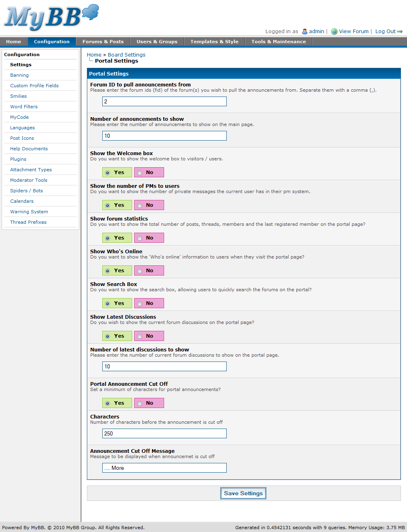This screenshot has width=407, height=532.
Task: Open the Warning System sidebar link
Action: tap(29, 212)
